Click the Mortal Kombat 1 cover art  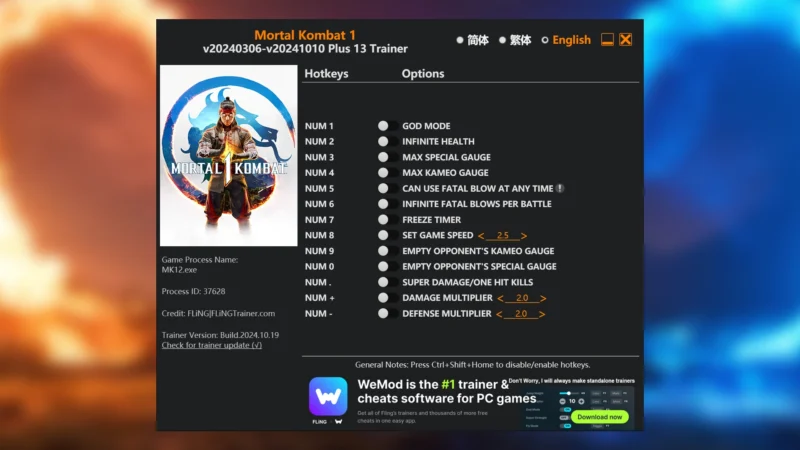pyautogui.click(x=229, y=156)
